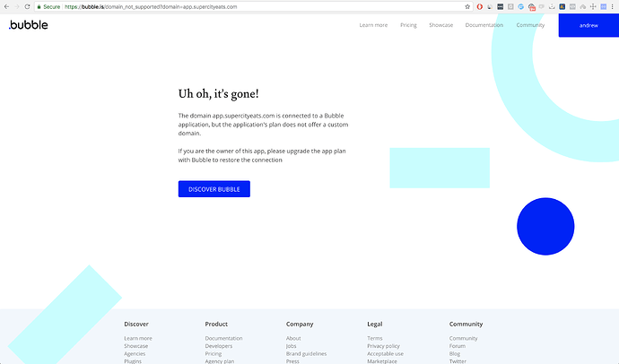Click the cloud extension with red badge
This screenshot has height=364, width=619.
click(x=532, y=6)
